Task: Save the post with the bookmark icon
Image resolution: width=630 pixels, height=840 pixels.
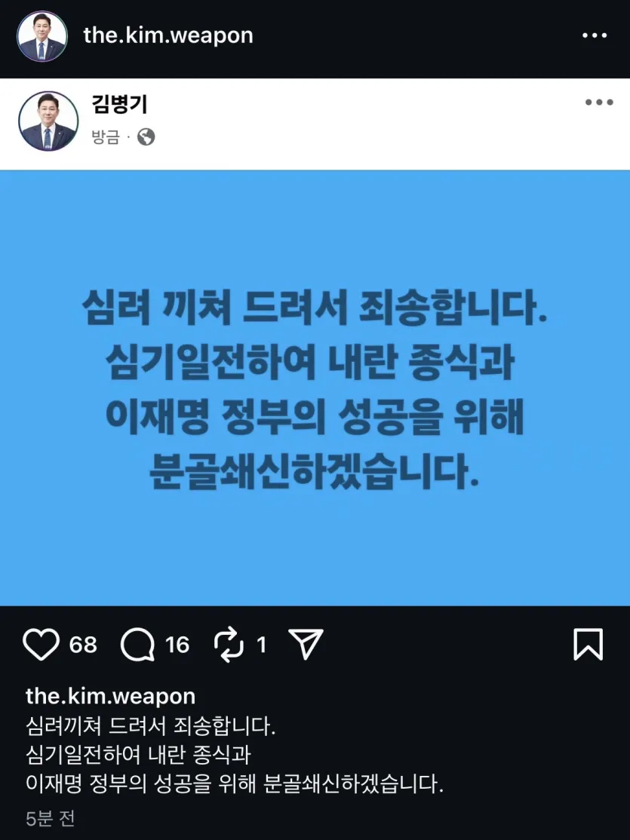Action: click(589, 644)
